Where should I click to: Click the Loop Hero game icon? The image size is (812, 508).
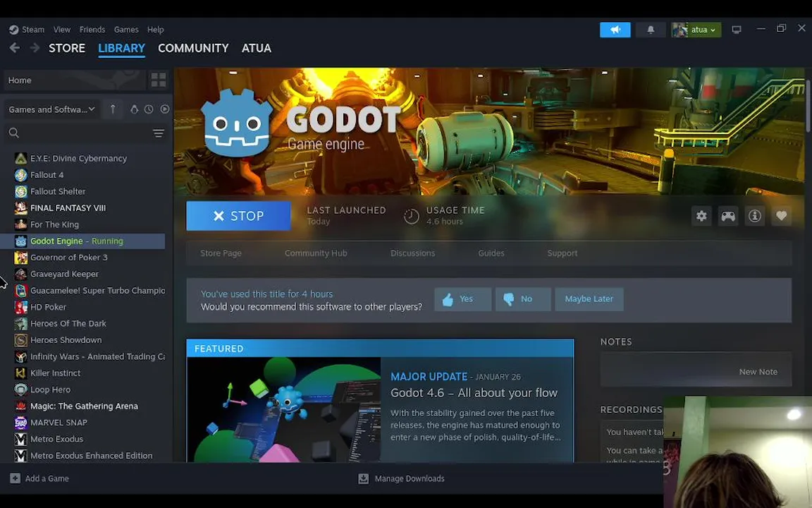click(x=20, y=389)
